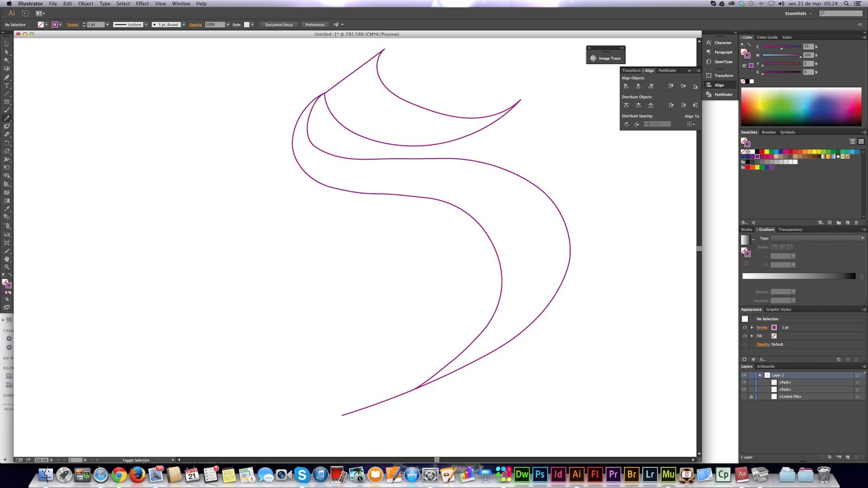Open the Effect menu
868x488 pixels.
(142, 4)
